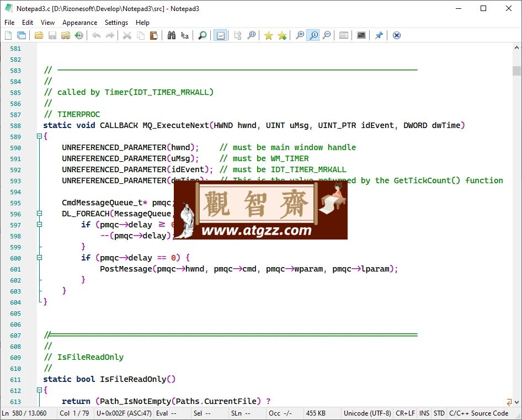Click 455 KB file size status

321,413
